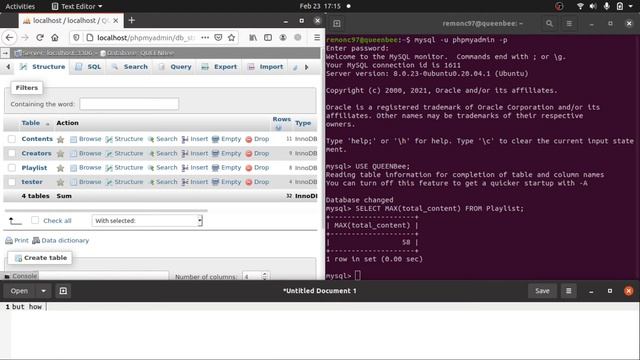Open clock and calendar in top bar

(x=320, y=6)
